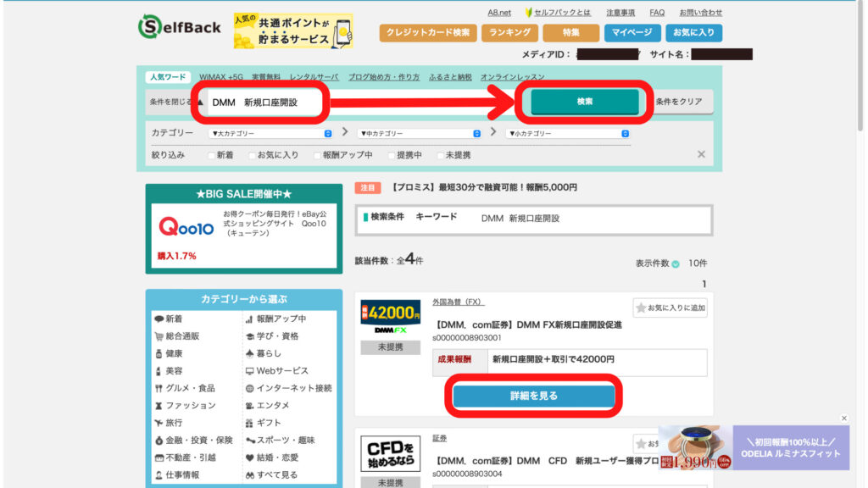This screenshot has width=868, height=488.
Task: Select the 未提携 filter checkbox
Action: tap(440, 156)
